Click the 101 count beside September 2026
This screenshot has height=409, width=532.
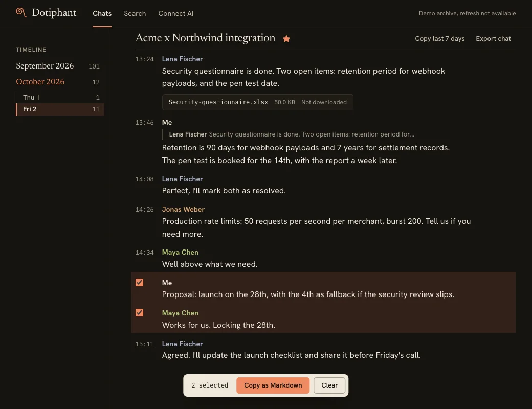point(94,66)
